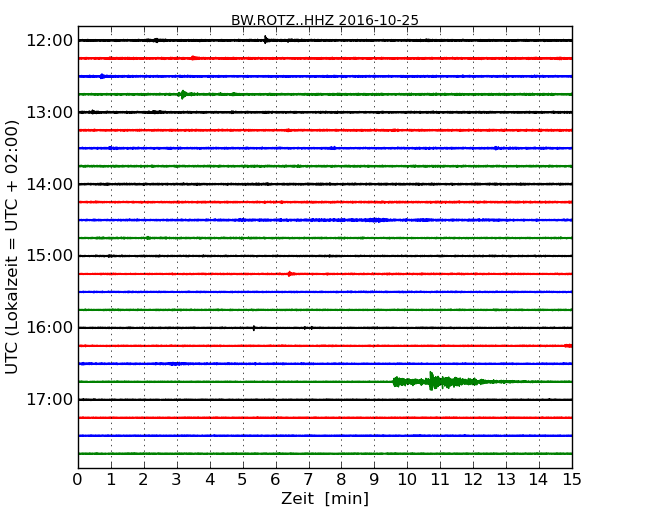Click the x-axis tick label 1
Image resolution: width=650 pixels, height=520 pixels.
[x=111, y=480]
